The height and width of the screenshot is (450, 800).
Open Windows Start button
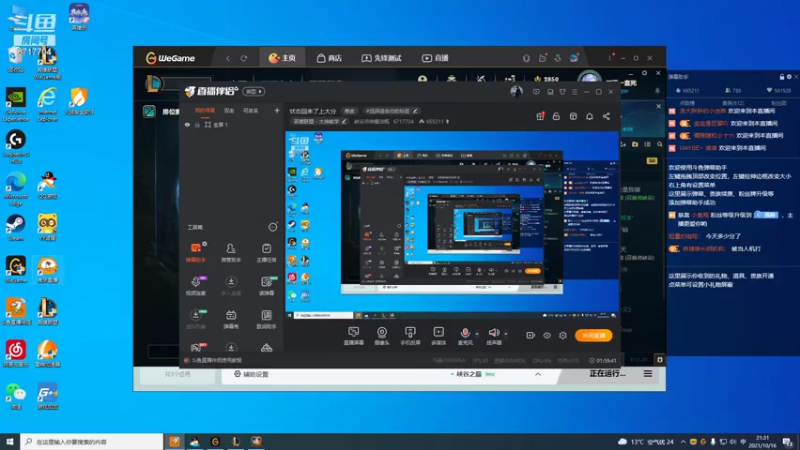[x=10, y=442]
